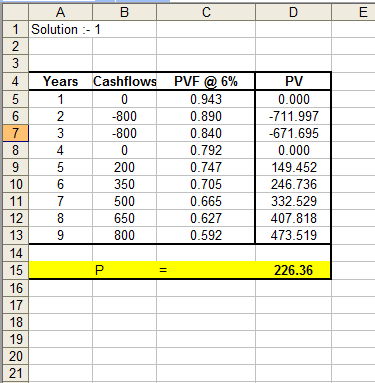
Task: Select column D header
Action: (293, 12)
